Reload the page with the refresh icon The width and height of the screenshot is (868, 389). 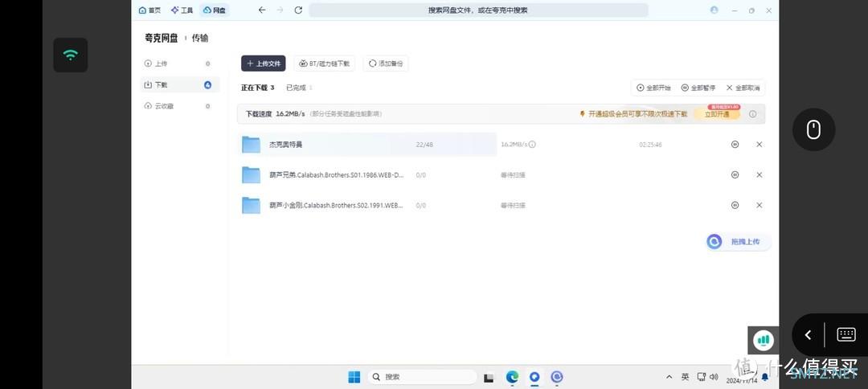[298, 10]
